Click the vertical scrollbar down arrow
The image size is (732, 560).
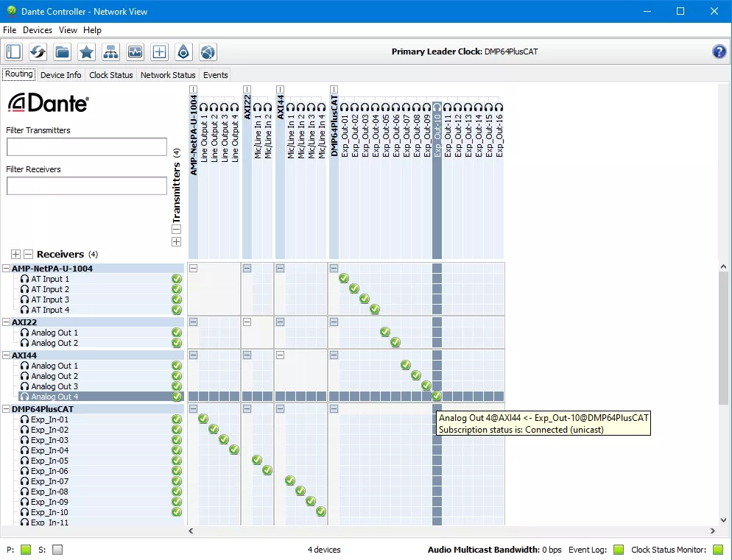pos(723,520)
